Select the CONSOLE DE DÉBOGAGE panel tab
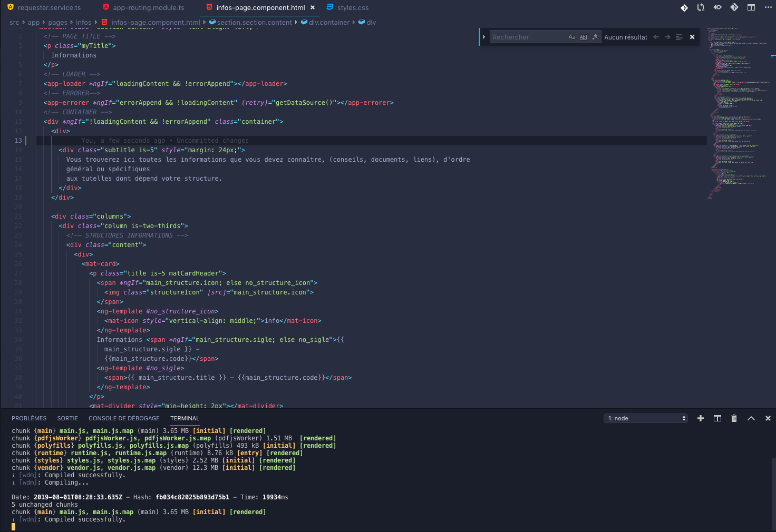776x532 pixels. [124, 418]
